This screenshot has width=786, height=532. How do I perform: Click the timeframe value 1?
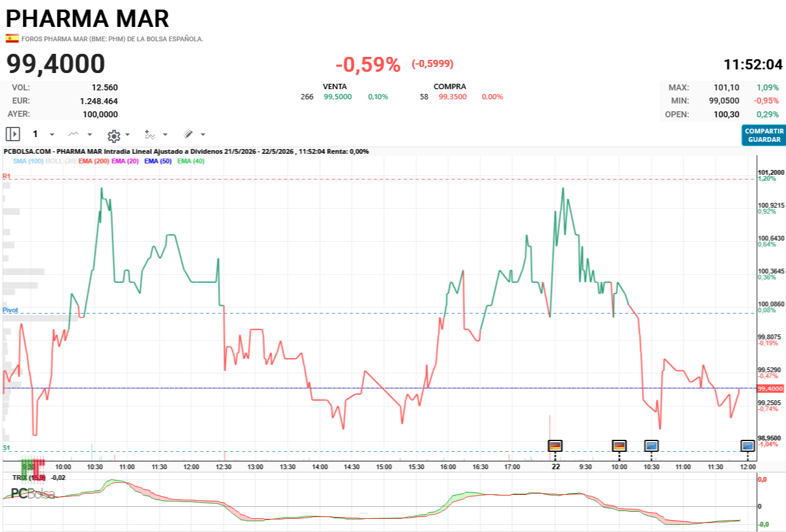(x=35, y=134)
